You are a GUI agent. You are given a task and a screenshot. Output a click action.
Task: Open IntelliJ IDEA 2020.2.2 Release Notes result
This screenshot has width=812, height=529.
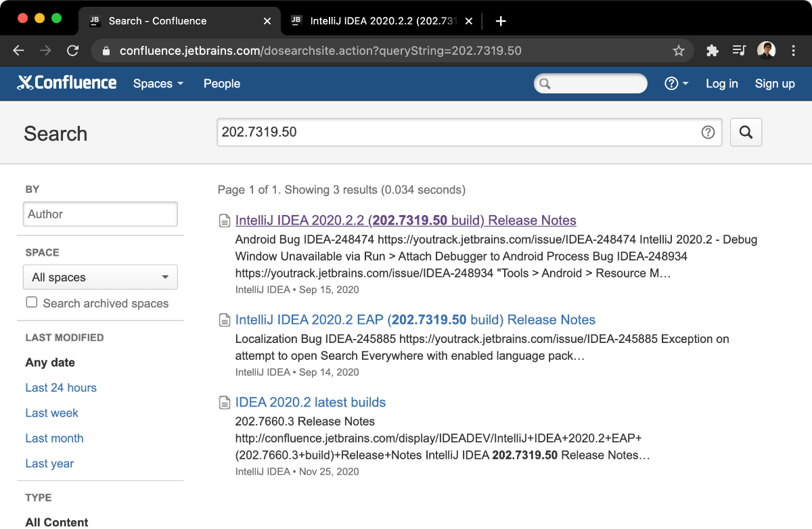click(x=406, y=221)
